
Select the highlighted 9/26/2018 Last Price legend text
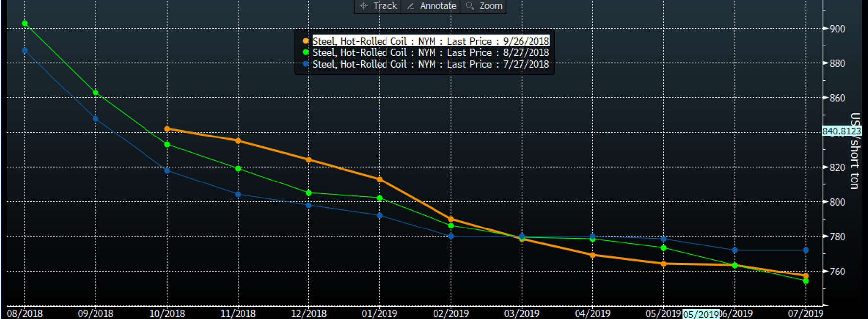431,41
